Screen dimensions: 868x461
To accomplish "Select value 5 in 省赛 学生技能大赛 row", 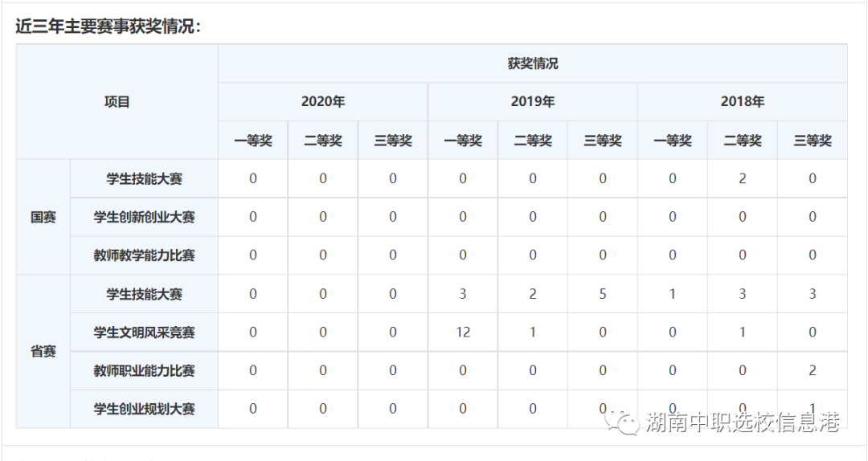I will [602, 294].
